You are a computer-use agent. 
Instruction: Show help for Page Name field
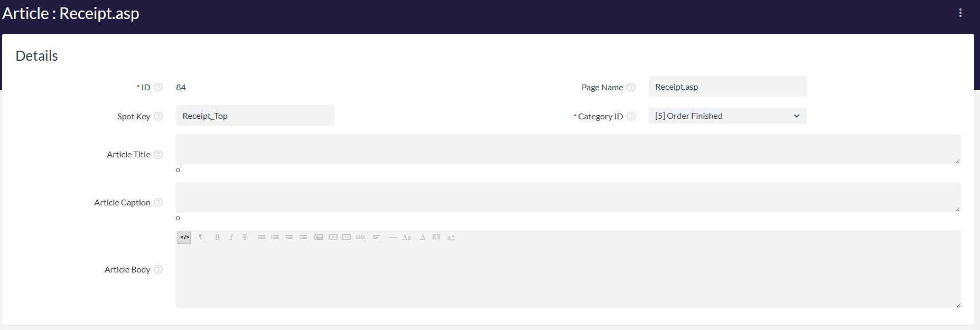coord(631,87)
